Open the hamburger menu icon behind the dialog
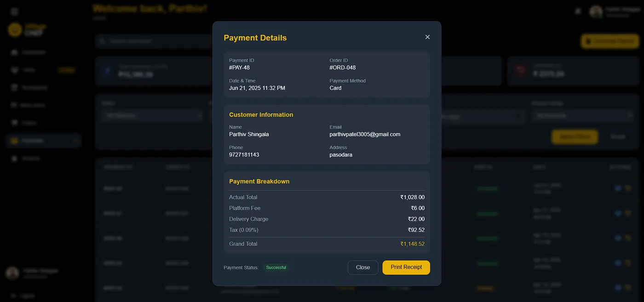Image resolution: width=644 pixels, height=302 pixels. point(15,11)
